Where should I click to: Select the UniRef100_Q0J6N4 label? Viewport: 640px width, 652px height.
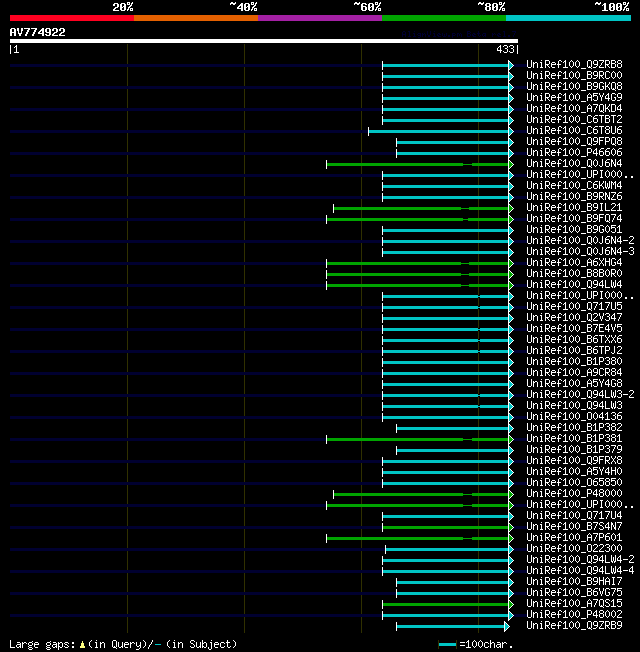point(574,163)
